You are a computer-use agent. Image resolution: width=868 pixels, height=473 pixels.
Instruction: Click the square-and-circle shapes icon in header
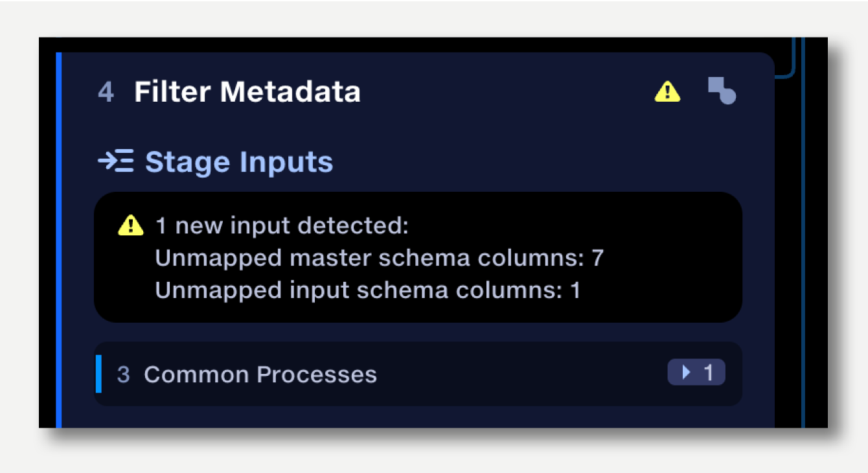click(722, 91)
